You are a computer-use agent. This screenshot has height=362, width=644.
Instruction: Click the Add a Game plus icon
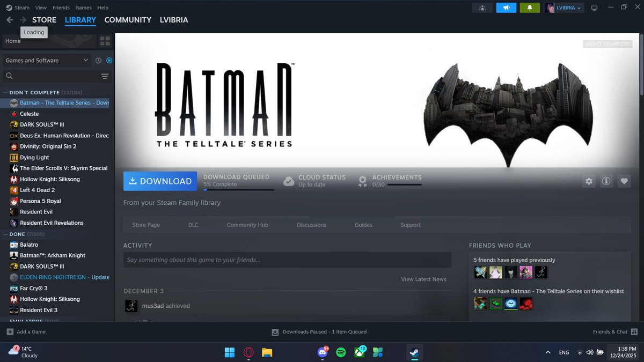click(10, 331)
